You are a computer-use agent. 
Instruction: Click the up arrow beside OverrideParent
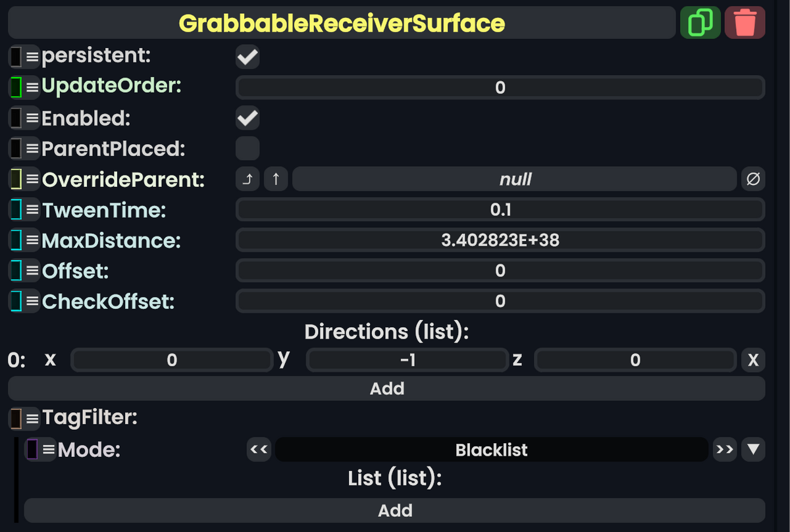coord(276,178)
